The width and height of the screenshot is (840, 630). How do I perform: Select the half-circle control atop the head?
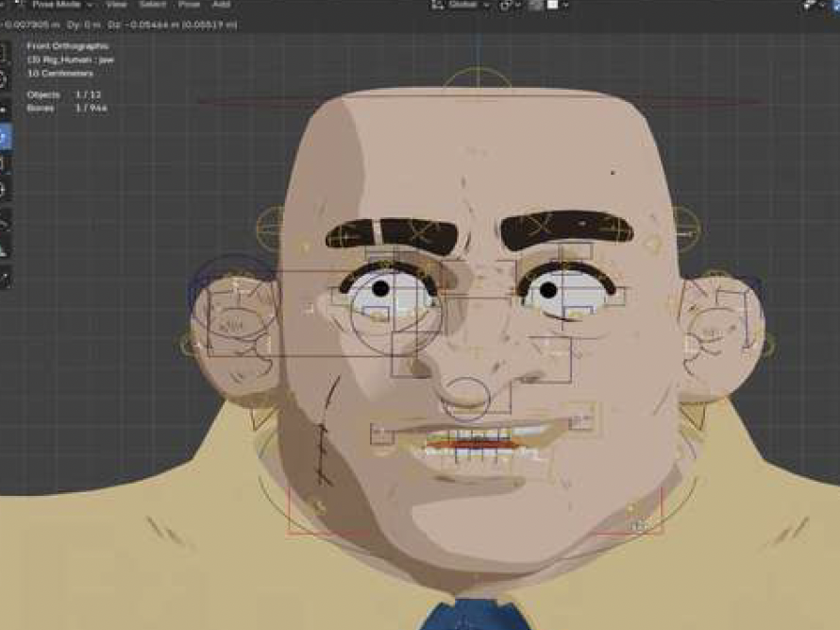[478, 78]
